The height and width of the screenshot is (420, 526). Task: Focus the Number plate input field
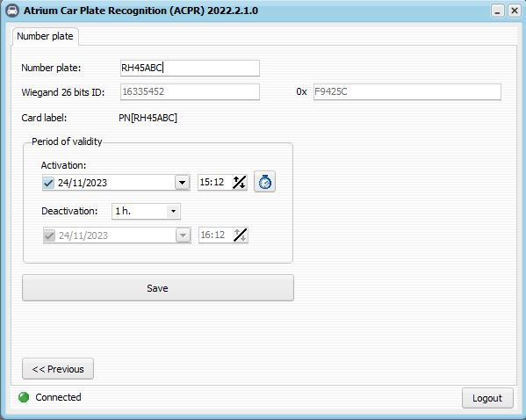point(190,69)
